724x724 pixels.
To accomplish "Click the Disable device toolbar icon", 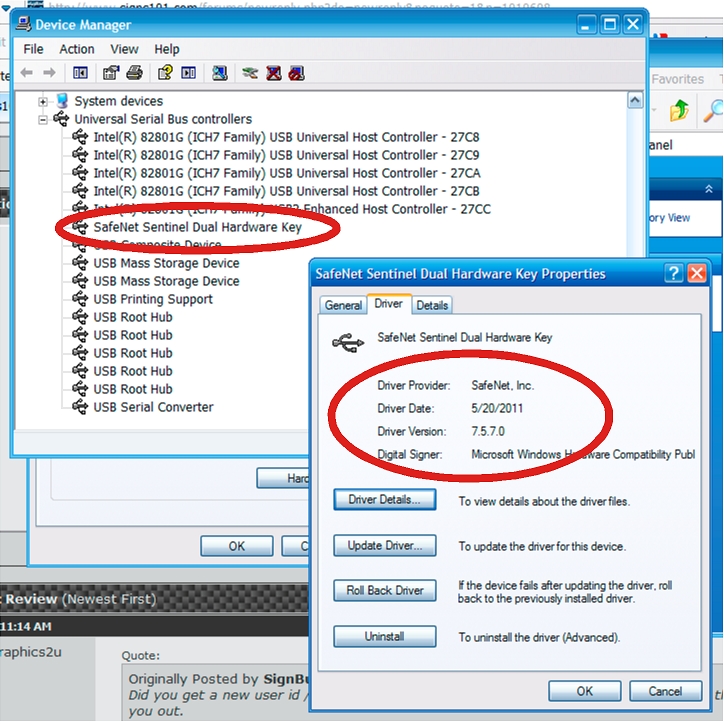I will pos(296,72).
